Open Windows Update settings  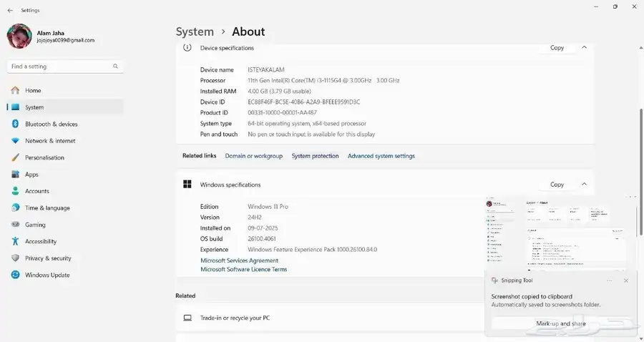65,275
